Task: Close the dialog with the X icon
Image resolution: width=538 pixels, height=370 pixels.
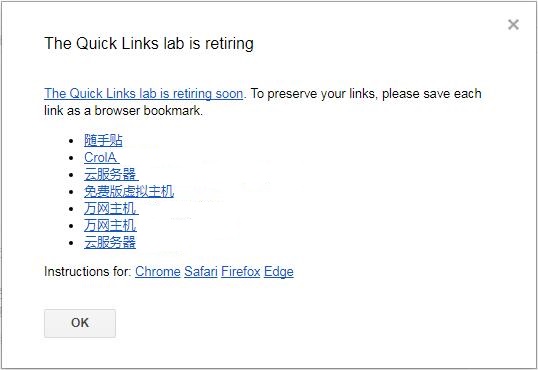Action: click(x=513, y=24)
